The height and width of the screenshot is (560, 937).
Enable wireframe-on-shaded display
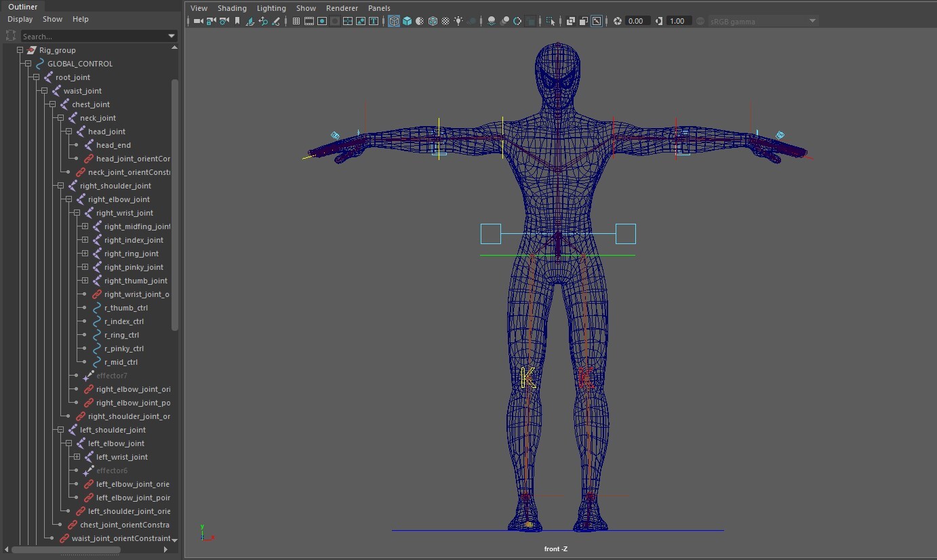click(x=433, y=21)
